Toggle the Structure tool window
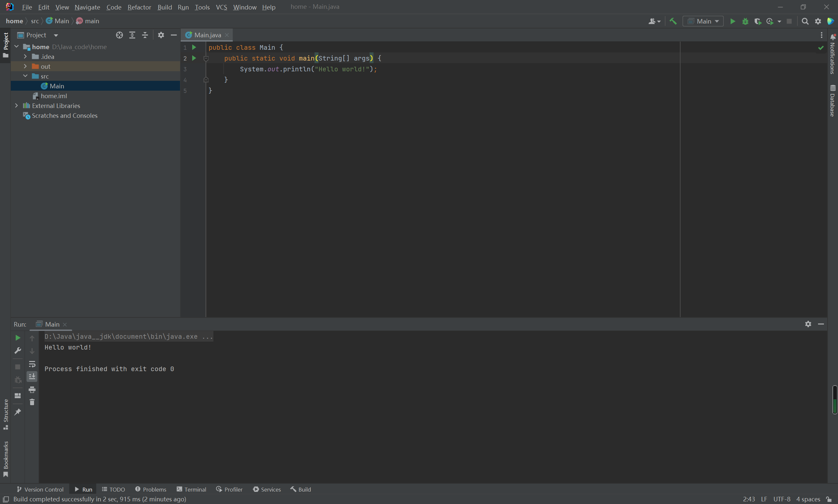This screenshot has height=504, width=838. click(x=6, y=414)
